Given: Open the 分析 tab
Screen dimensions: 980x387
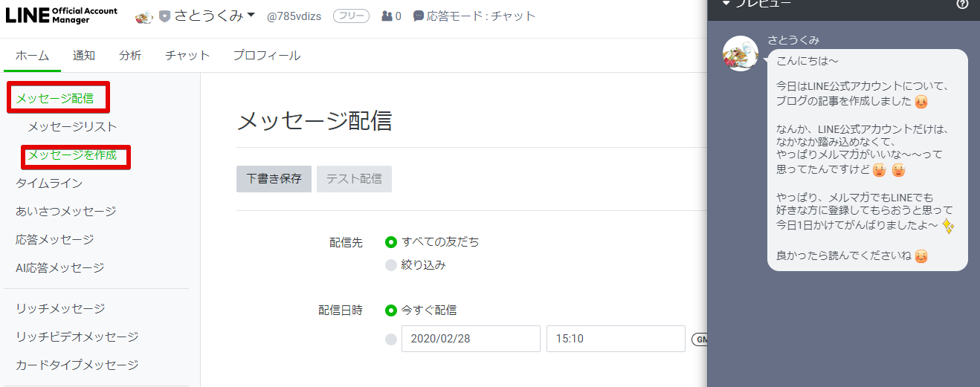Looking at the screenshot, I should (x=129, y=56).
